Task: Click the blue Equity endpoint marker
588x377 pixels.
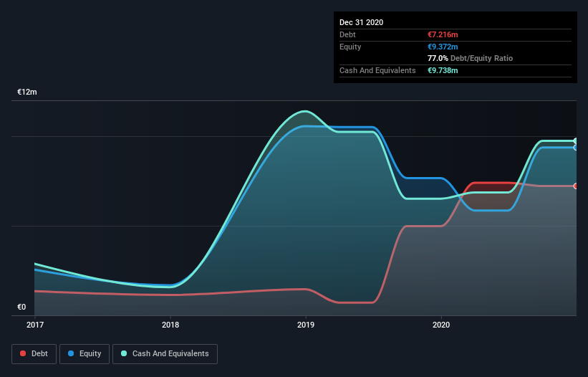Action: pos(576,148)
